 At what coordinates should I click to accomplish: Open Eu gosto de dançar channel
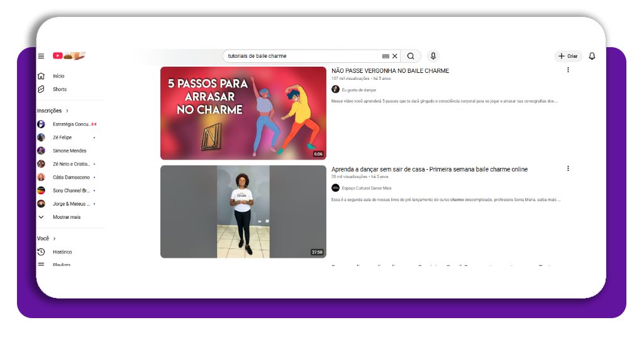tap(358, 90)
